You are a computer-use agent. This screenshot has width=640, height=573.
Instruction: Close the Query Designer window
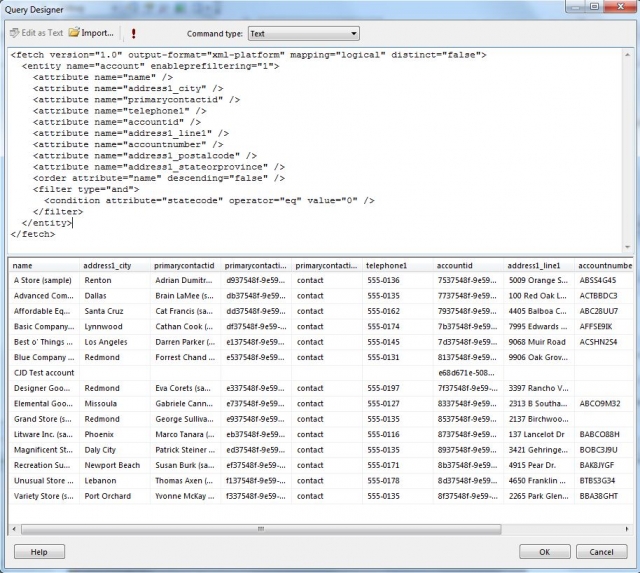tap(620, 7)
